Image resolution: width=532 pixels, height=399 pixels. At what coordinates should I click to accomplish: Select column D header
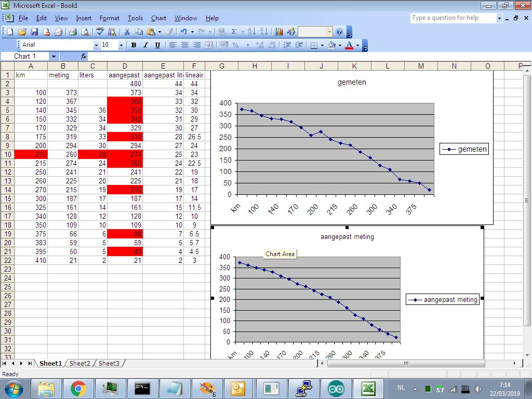pyautogui.click(x=125, y=66)
